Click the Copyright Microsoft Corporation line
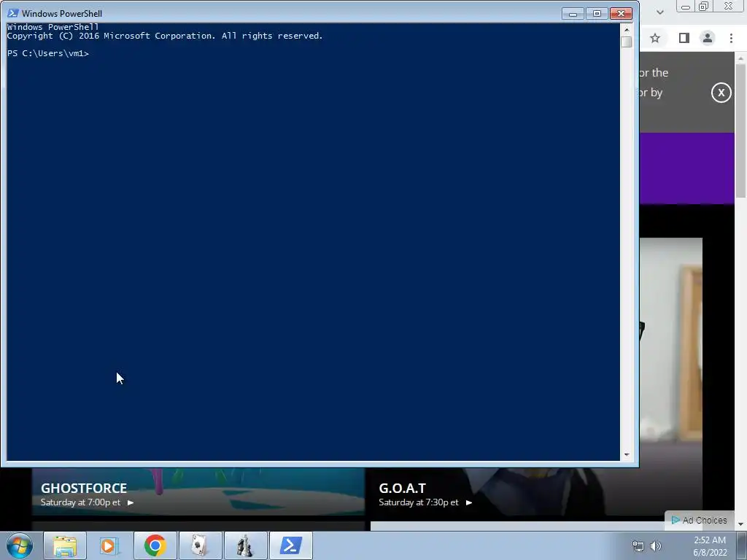 tap(165, 36)
